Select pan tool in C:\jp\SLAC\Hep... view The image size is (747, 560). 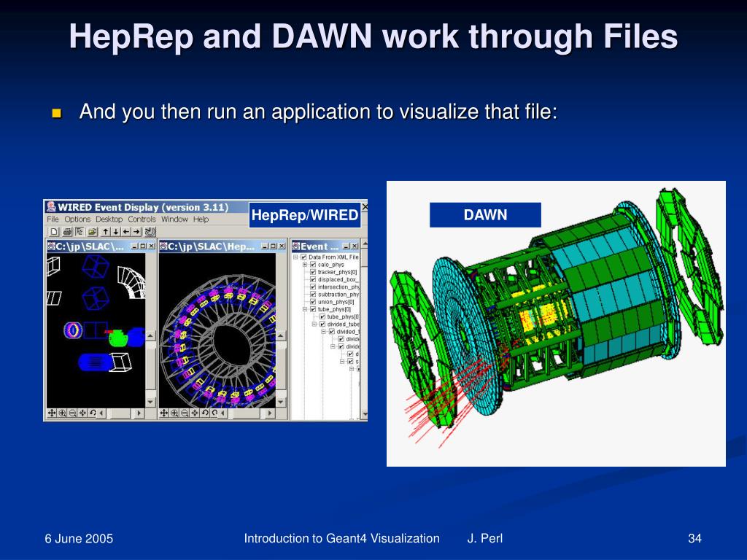coord(164,413)
